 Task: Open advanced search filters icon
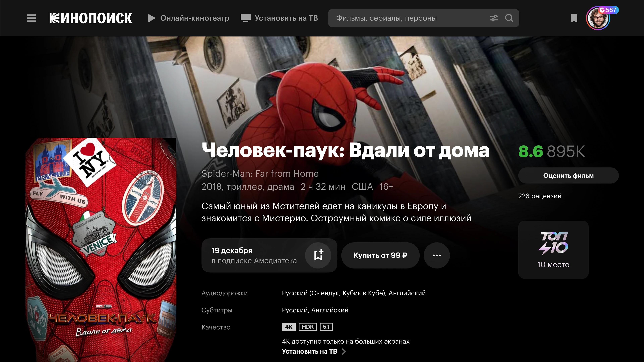coord(494,18)
